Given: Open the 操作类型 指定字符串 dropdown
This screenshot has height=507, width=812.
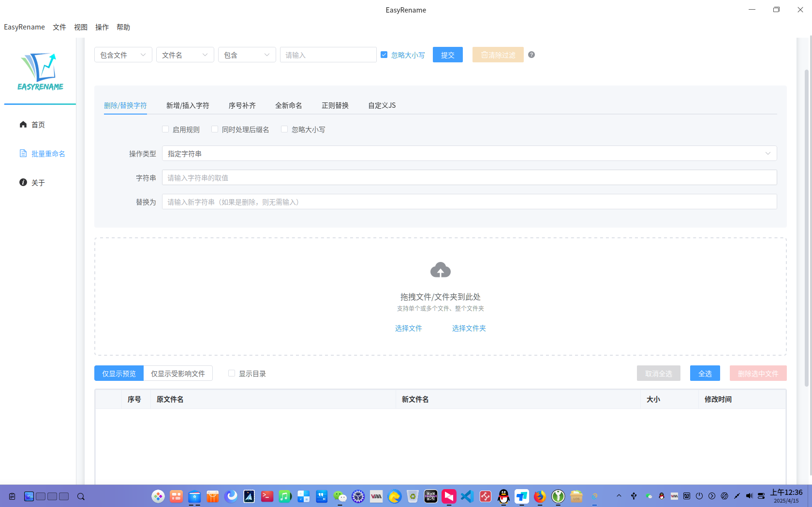Looking at the screenshot, I should tap(469, 153).
